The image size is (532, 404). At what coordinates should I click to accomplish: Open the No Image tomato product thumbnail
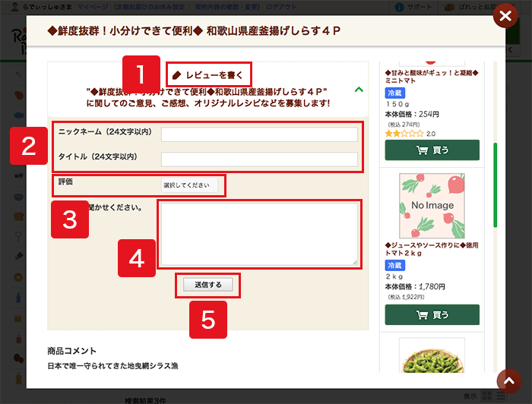[x=432, y=206]
